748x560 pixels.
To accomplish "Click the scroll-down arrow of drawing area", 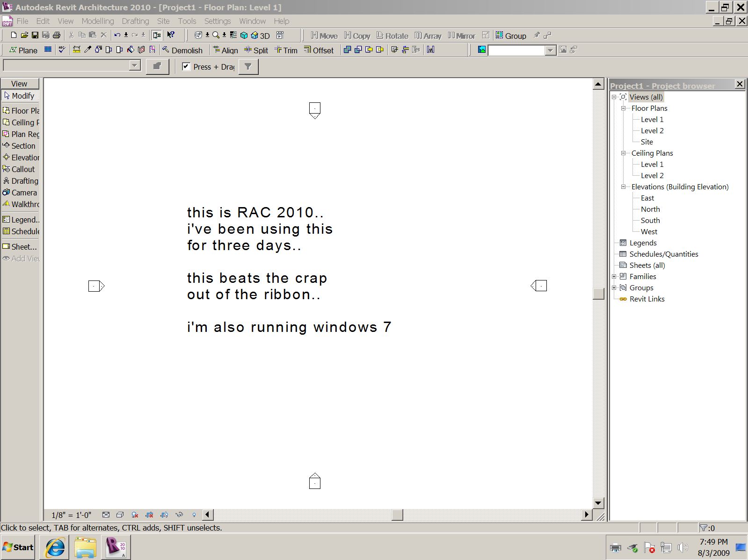I will pyautogui.click(x=598, y=503).
